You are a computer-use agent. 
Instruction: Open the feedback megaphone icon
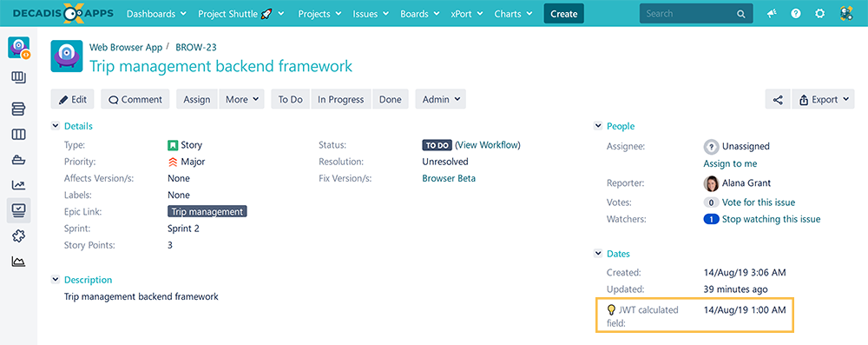(x=772, y=14)
